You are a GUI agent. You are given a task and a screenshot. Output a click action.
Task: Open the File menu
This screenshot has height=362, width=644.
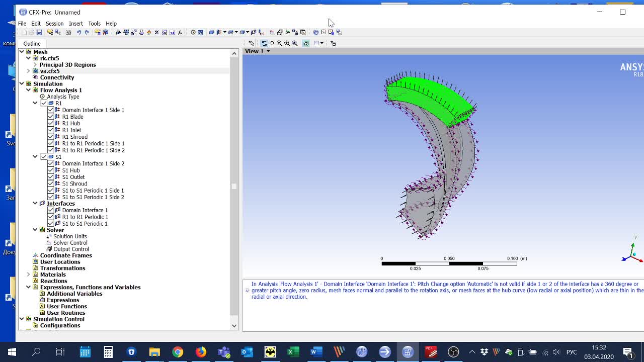click(22, 24)
